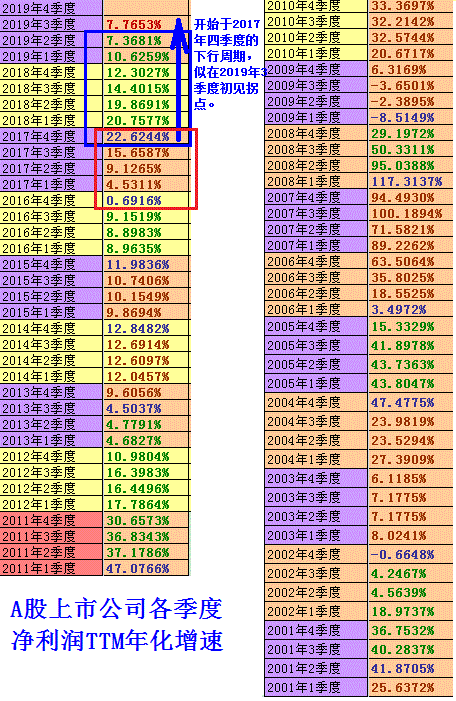The image size is (456, 701).
Task: Select the red 2011年4季度 label cell
Action: (51, 520)
